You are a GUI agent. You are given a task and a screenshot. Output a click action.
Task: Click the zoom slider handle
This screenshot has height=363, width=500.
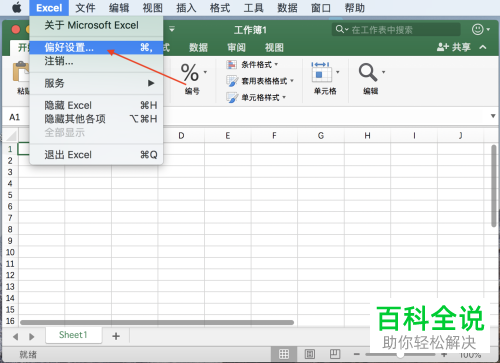pyautogui.click(x=400, y=355)
